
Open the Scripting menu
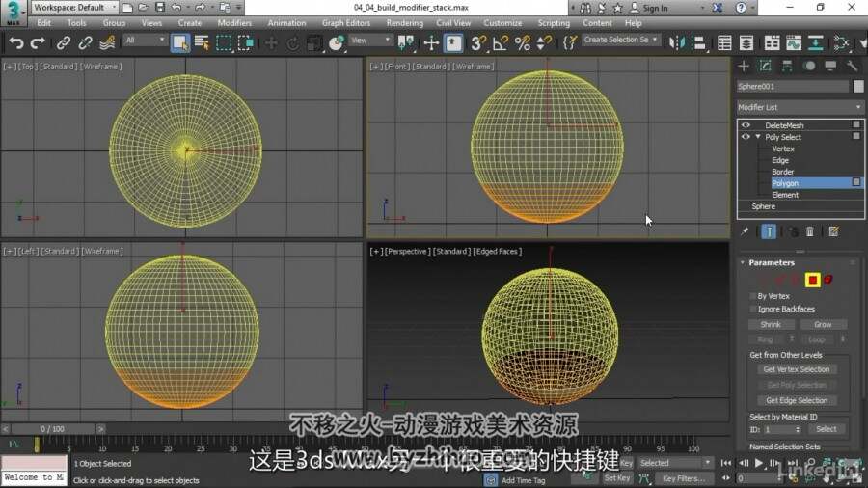[x=554, y=23]
